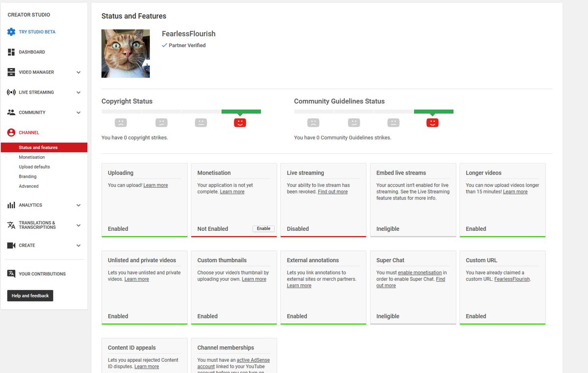Click the green Copyright Status progress bar
The height and width of the screenshot is (373, 588).
coord(241,112)
